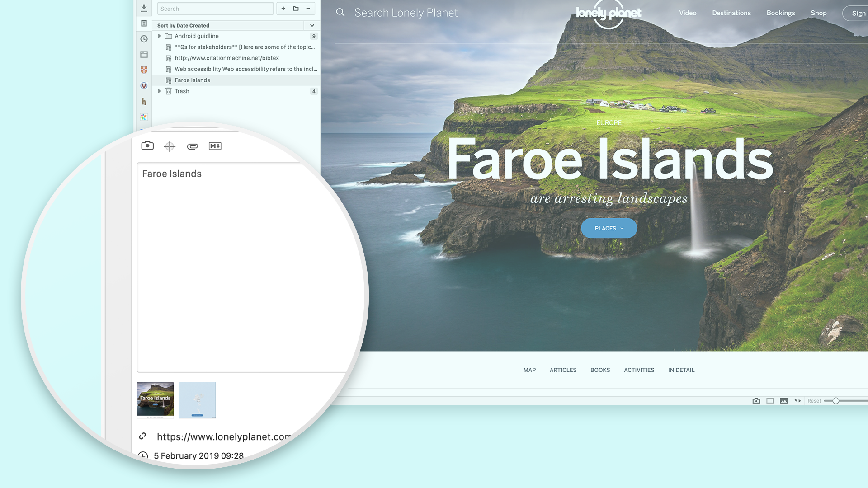Open the Faroe Islands screenshot thumbnail
This screenshot has width=868, height=488.
point(155,400)
